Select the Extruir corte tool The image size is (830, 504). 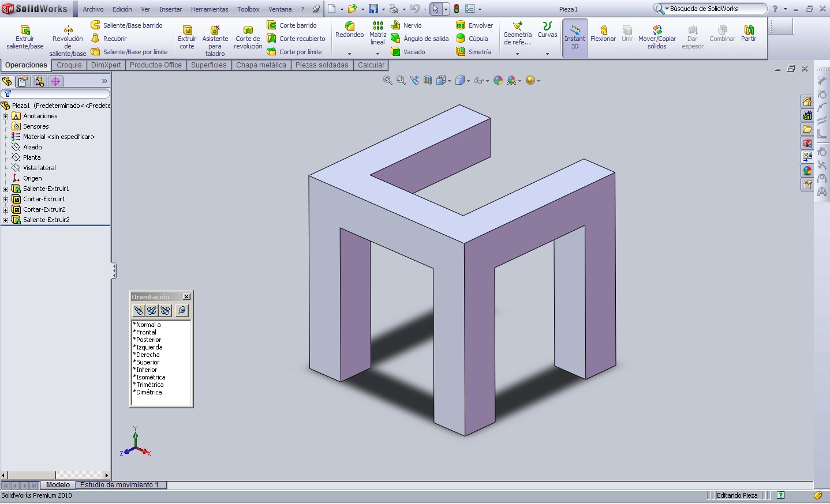coord(187,37)
